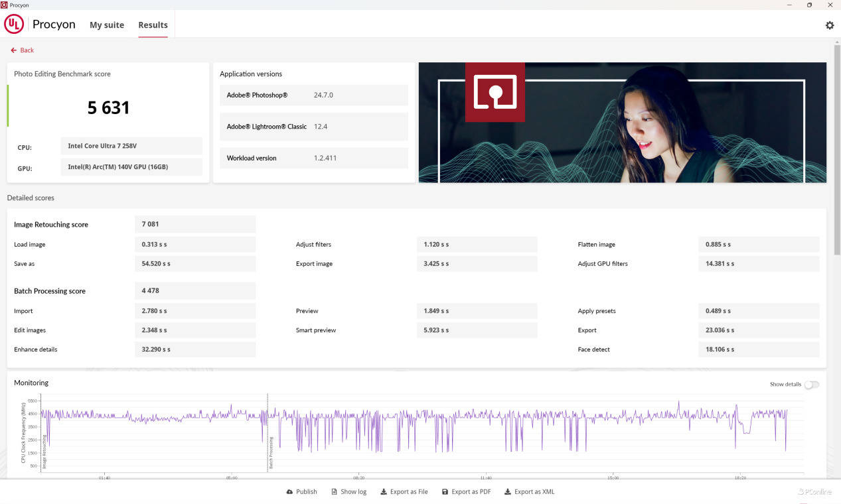Click the UL Procyon logo
The image size is (841, 504).
pyautogui.click(x=14, y=25)
